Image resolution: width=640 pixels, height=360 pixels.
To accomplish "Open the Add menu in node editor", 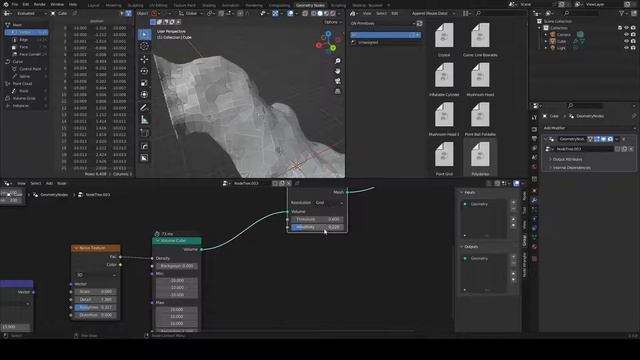I will [49, 184].
